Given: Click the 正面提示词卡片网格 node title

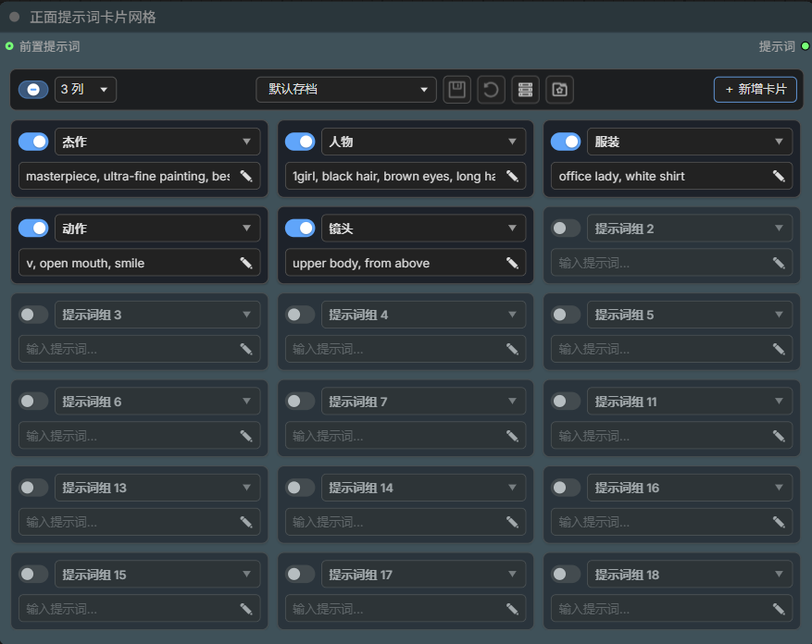Looking at the screenshot, I should coord(93,17).
